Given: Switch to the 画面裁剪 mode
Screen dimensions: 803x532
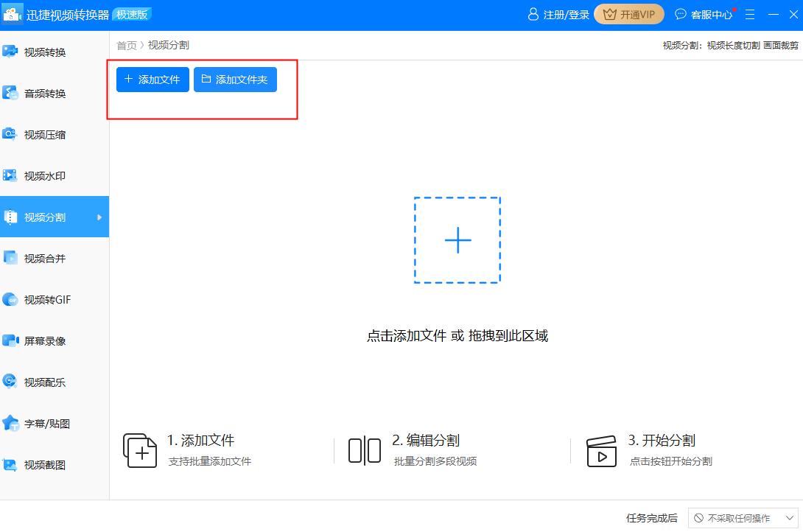Looking at the screenshot, I should tap(782, 44).
